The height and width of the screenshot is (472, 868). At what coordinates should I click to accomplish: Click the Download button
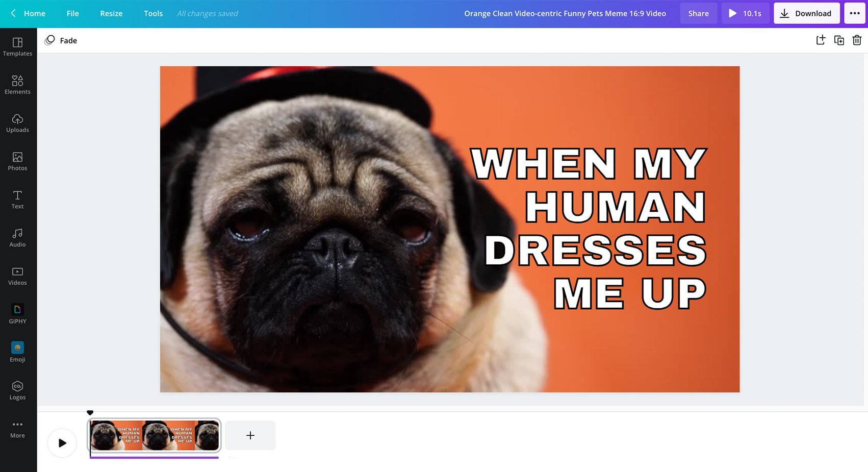point(806,13)
